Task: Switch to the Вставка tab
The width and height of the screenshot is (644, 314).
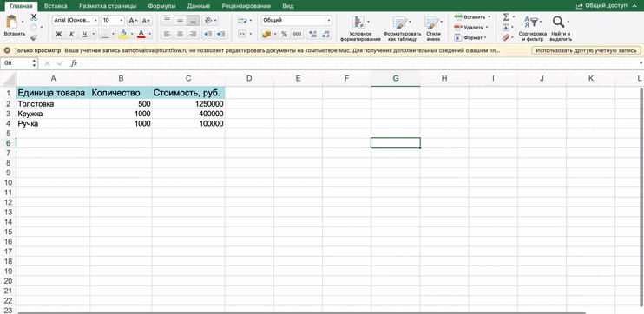Action: click(56, 6)
